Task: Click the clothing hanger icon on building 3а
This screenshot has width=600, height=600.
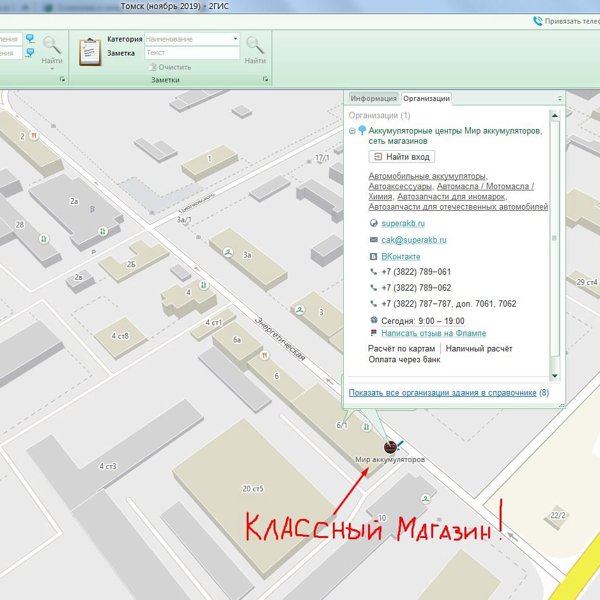Action: point(228,253)
